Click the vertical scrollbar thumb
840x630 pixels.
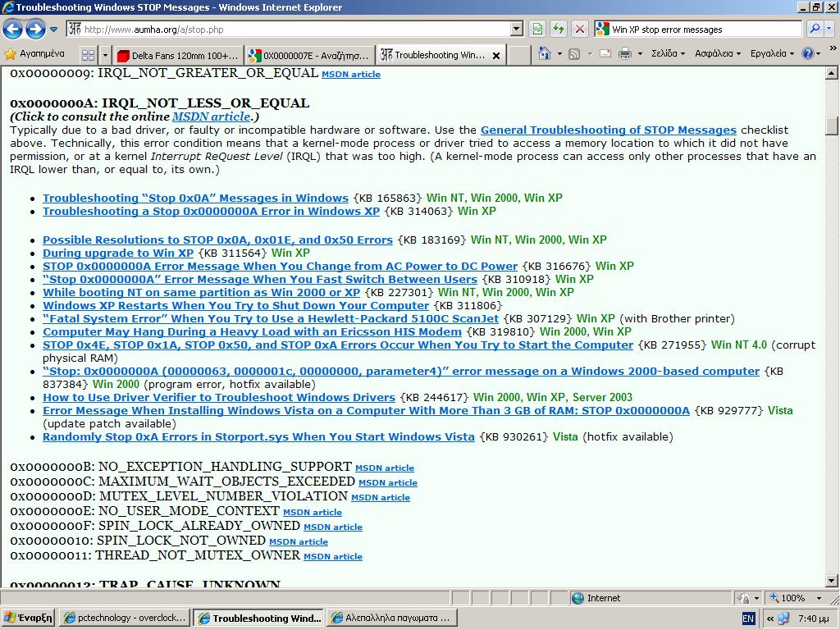tap(832, 126)
